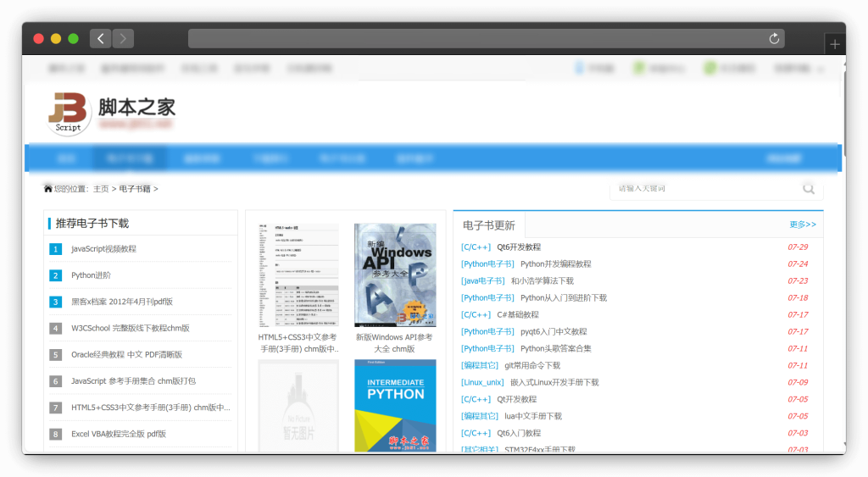Click the 脚本之家 site title
This screenshot has height=477, width=868.
click(136, 108)
